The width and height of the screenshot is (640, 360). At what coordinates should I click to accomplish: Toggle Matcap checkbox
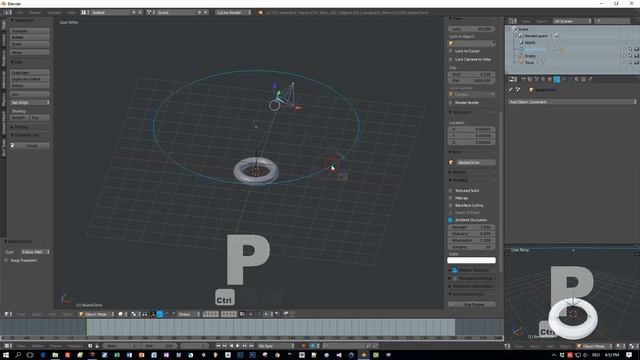click(x=451, y=198)
